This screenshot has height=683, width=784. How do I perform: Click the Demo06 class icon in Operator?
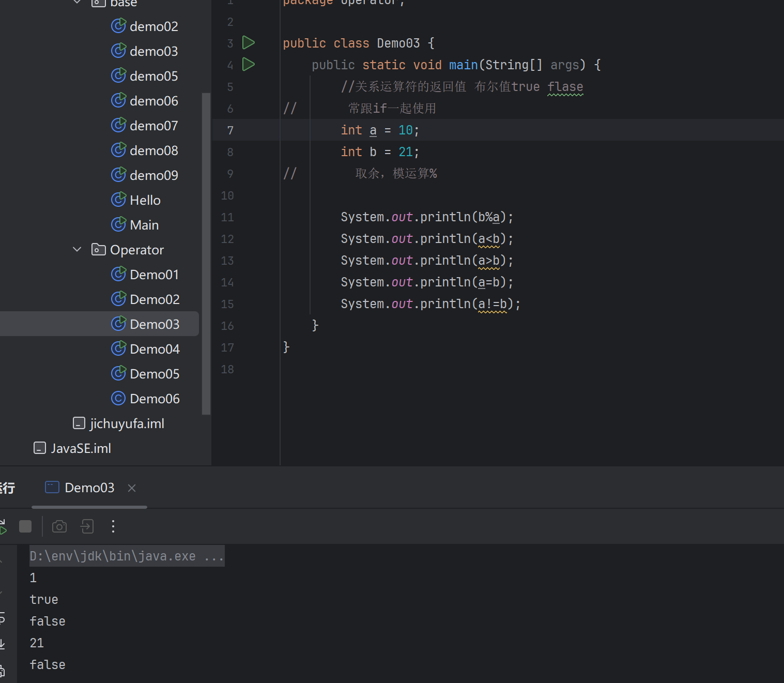pyautogui.click(x=119, y=398)
